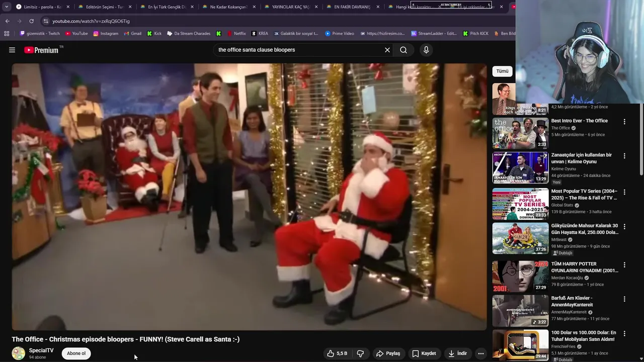Image resolution: width=644 pixels, height=362 pixels.
Task: Open the tab search dropdown arrow
Action: click(6, 7)
